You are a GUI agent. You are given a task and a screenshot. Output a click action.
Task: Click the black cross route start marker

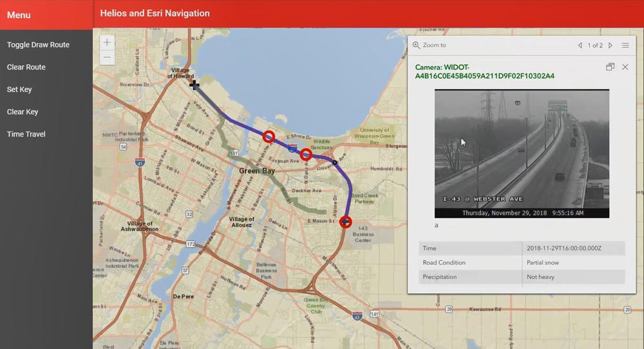tap(194, 84)
